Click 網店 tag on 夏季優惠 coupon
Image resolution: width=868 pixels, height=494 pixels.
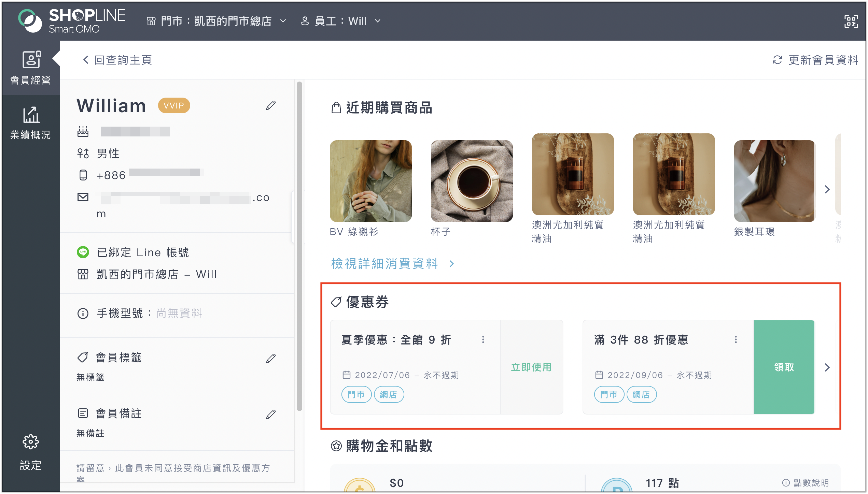coord(388,395)
